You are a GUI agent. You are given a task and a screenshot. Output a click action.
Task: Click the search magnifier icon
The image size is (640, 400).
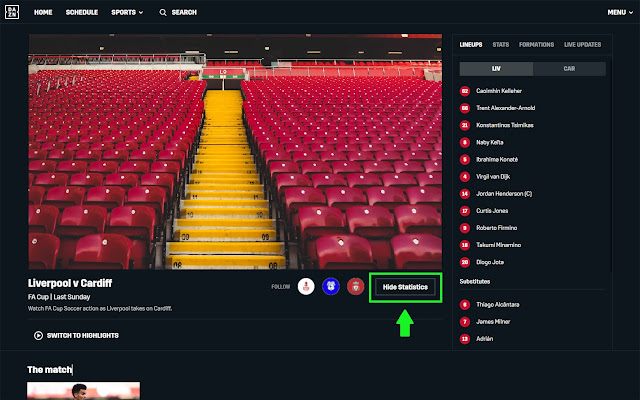pos(163,13)
